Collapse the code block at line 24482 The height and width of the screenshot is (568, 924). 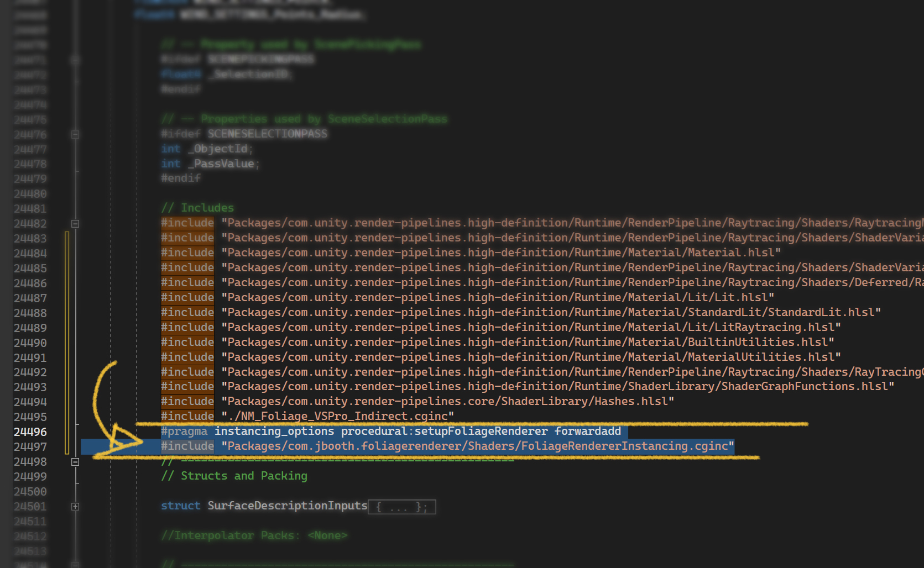click(x=75, y=224)
